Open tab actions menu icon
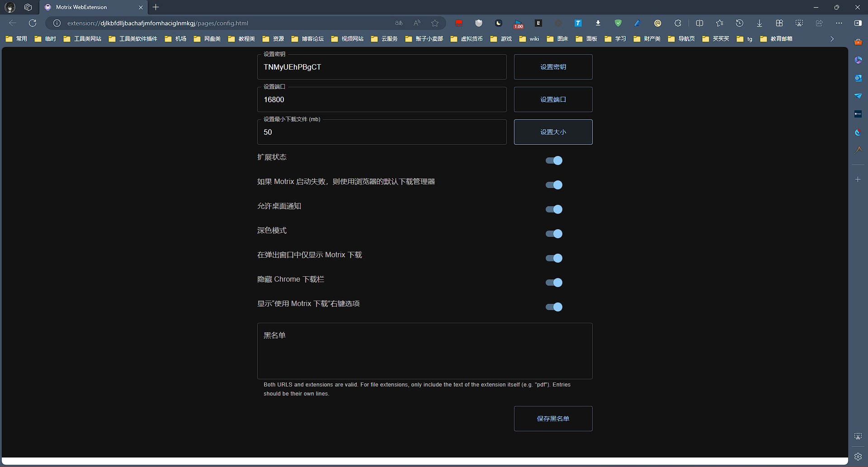The width and height of the screenshot is (868, 467). tap(28, 7)
